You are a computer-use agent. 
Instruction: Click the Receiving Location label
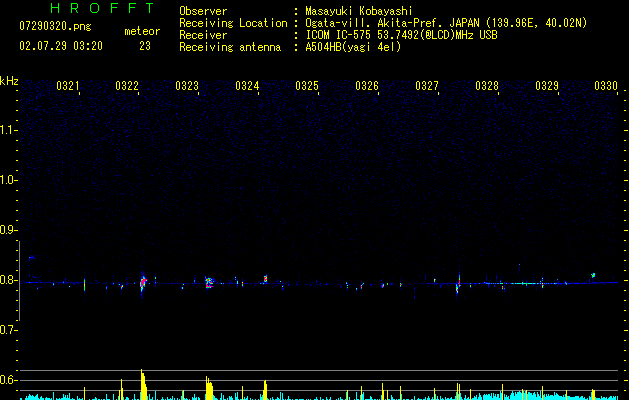pyautogui.click(x=233, y=23)
